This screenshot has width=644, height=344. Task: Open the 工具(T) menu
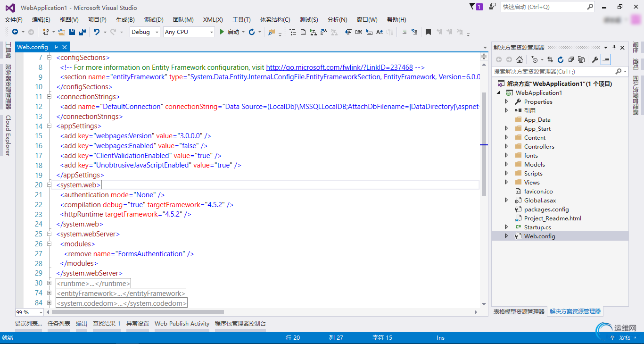[241, 20]
